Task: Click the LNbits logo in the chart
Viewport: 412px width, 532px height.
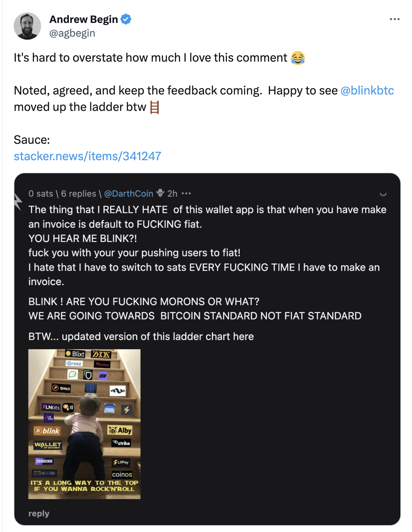Action: [x=51, y=407]
